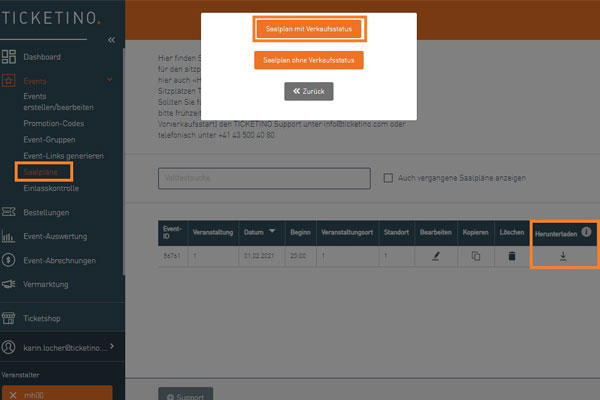Open Dashboard from the sidebar

[x=42, y=57]
